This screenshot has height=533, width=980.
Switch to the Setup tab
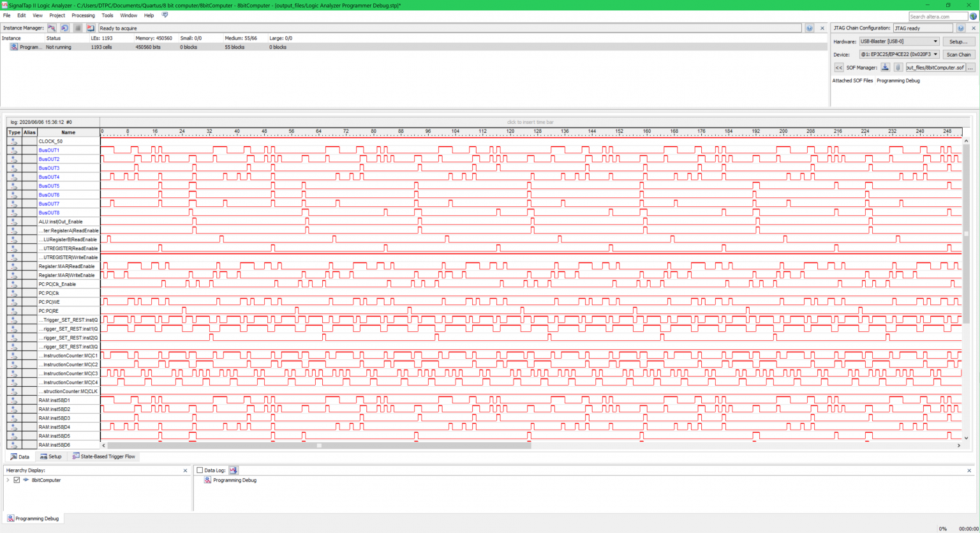click(x=51, y=456)
